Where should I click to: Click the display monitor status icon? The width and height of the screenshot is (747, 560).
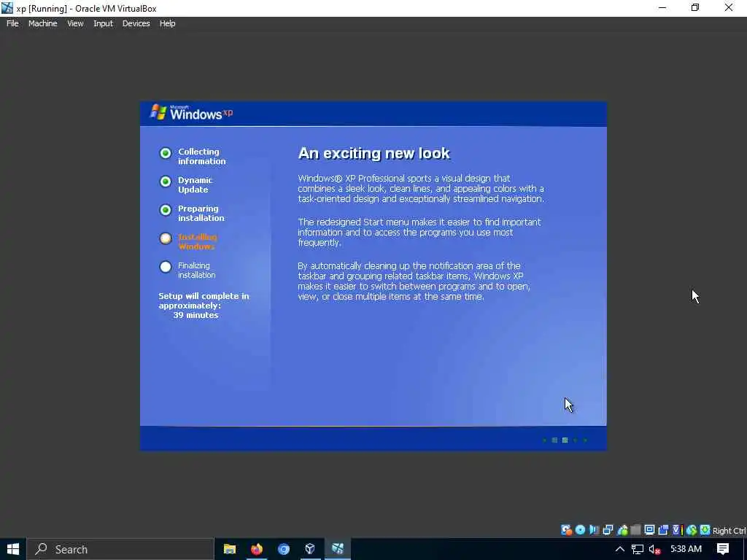pyautogui.click(x=649, y=530)
